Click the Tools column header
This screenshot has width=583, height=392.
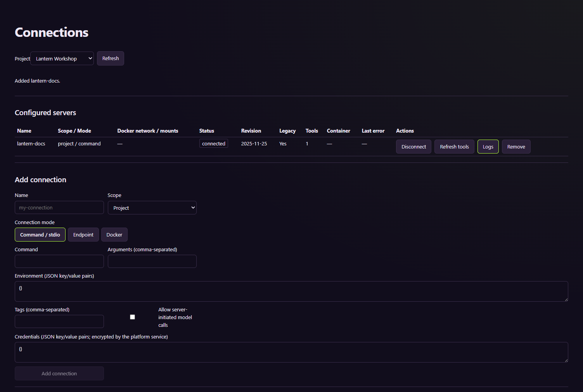click(312, 131)
